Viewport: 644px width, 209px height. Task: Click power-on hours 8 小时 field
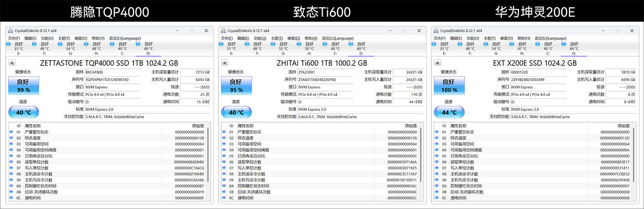tap(622, 102)
